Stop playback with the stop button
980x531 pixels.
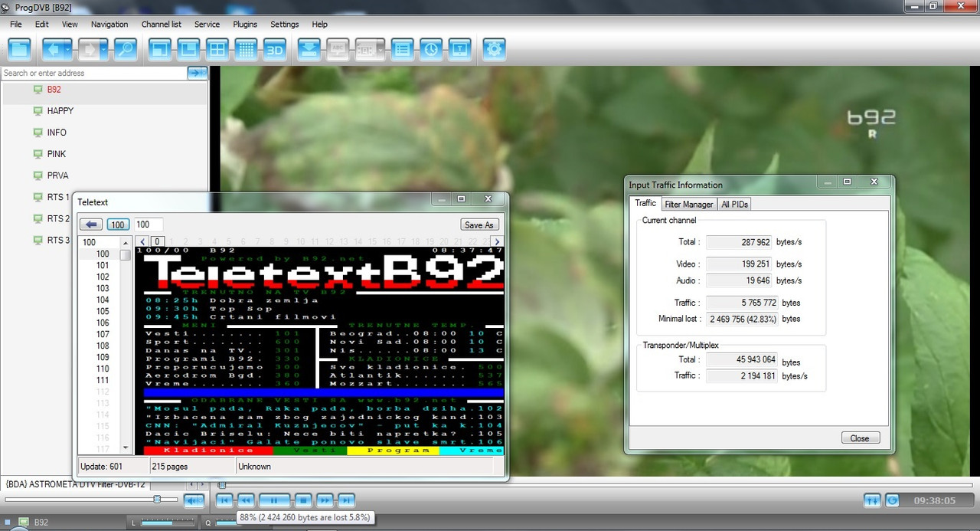(x=303, y=500)
